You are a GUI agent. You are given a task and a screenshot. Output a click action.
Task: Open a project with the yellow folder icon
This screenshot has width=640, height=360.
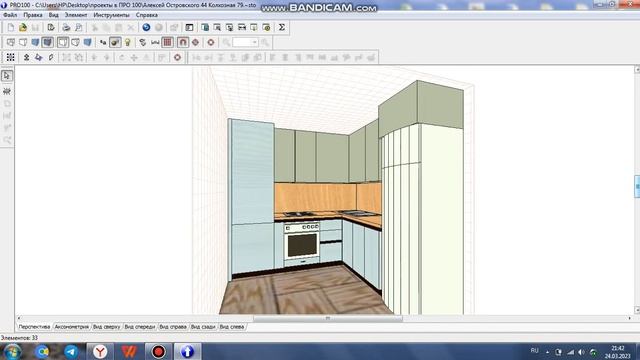pyautogui.click(x=23, y=27)
